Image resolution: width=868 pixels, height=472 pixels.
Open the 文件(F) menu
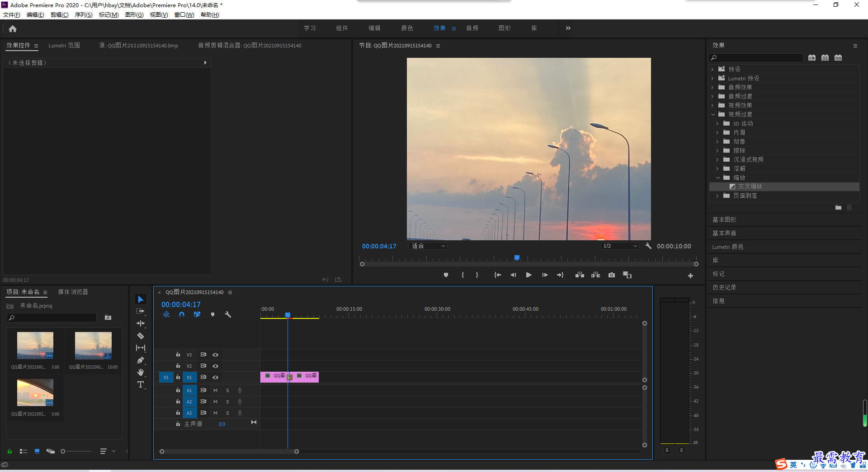[11, 15]
